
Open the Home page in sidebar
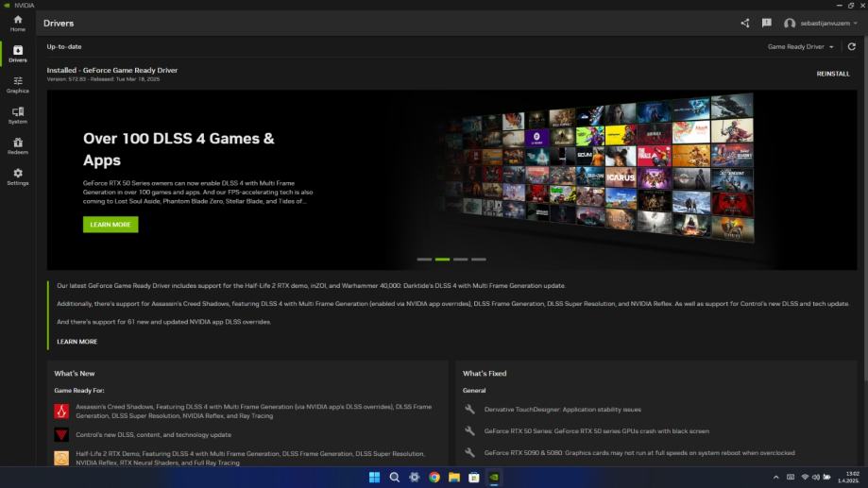pyautogui.click(x=17, y=23)
